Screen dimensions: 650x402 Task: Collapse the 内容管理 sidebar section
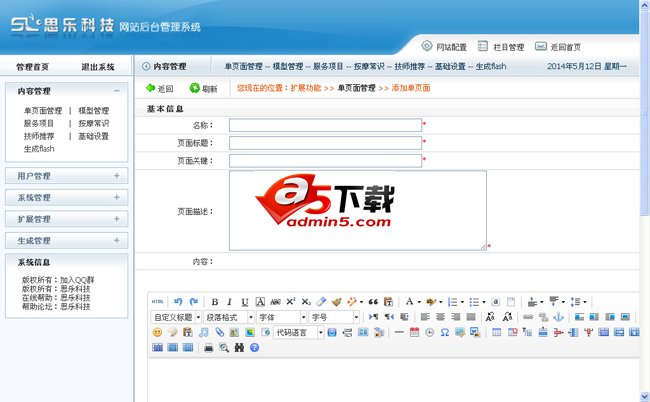click(116, 91)
